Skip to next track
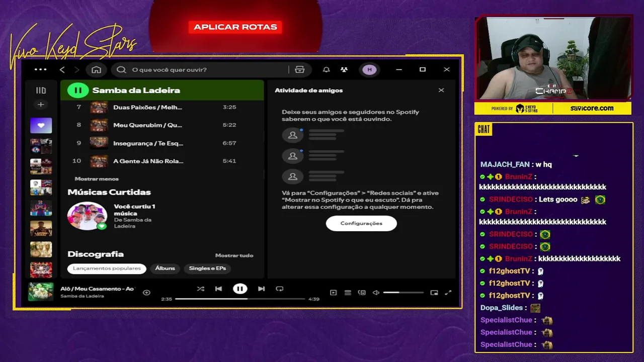This screenshot has height=362, width=644. click(x=261, y=289)
